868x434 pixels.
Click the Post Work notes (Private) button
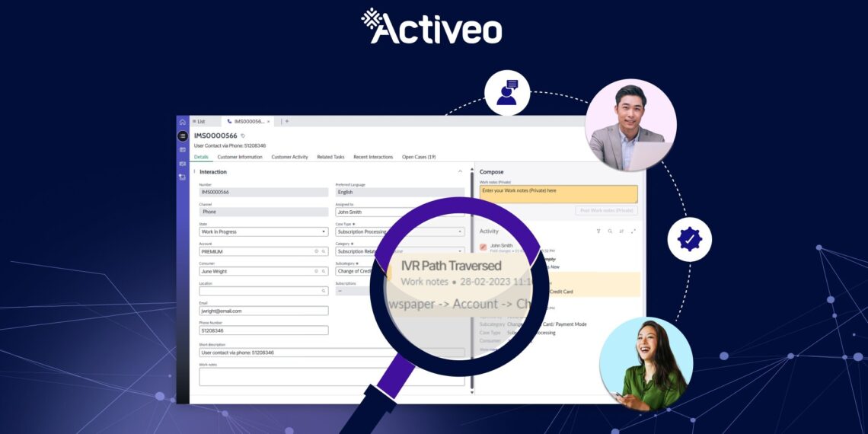click(606, 211)
